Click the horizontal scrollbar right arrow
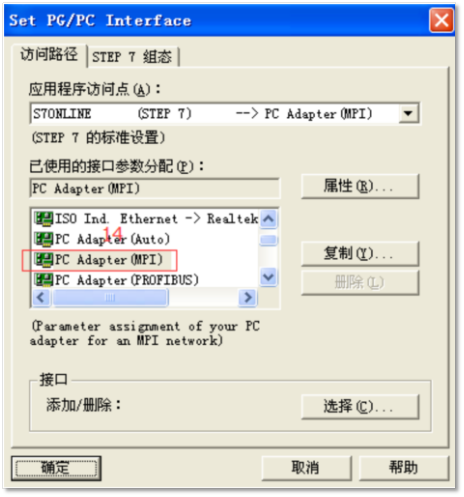The width and height of the screenshot is (464, 497). coord(248,297)
